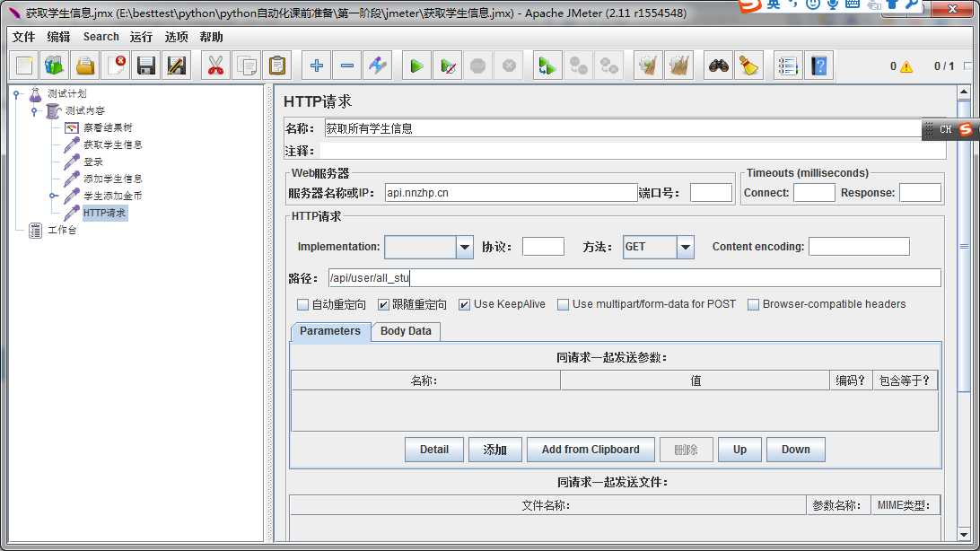980x551 pixels.
Task: Open the 文件 menu
Action: (x=23, y=37)
